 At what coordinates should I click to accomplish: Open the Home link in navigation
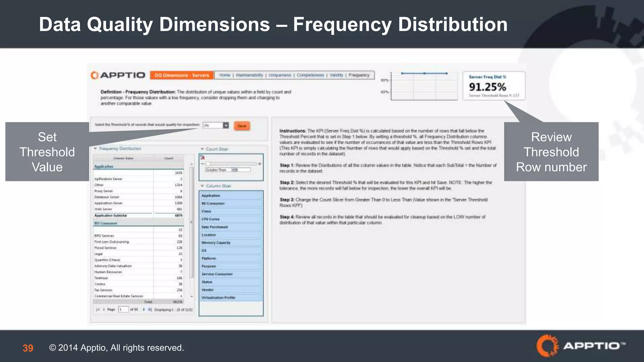pyautogui.click(x=225, y=75)
